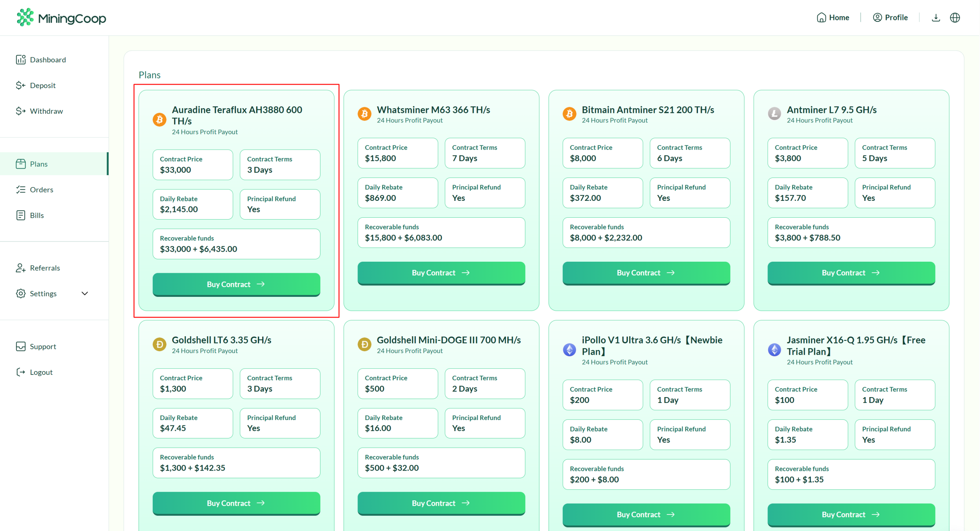Click the Dashboard chart icon
The width and height of the screenshot is (980, 531).
[21, 60]
